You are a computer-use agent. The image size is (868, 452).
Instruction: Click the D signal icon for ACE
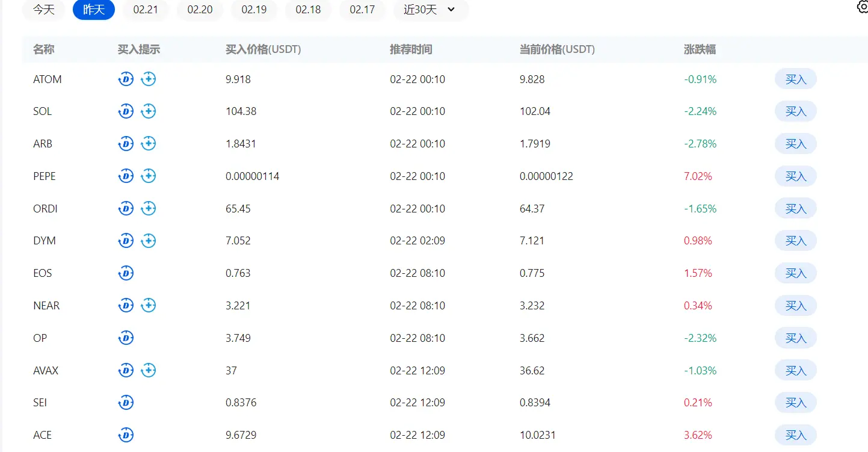tap(126, 435)
